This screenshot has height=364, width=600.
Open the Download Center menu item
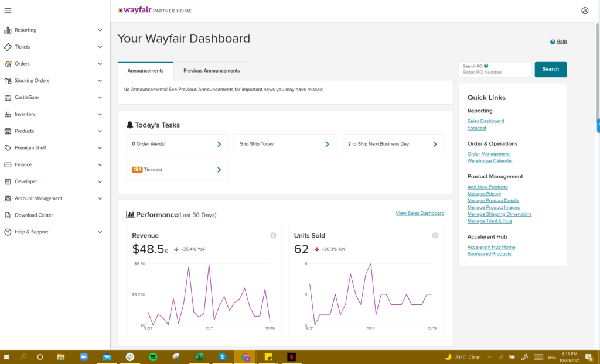[33, 215]
